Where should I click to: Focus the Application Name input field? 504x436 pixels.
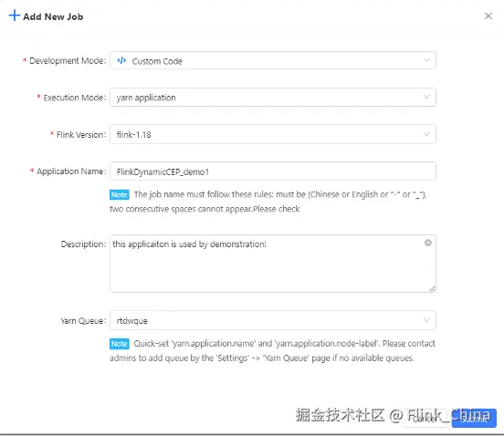273,171
